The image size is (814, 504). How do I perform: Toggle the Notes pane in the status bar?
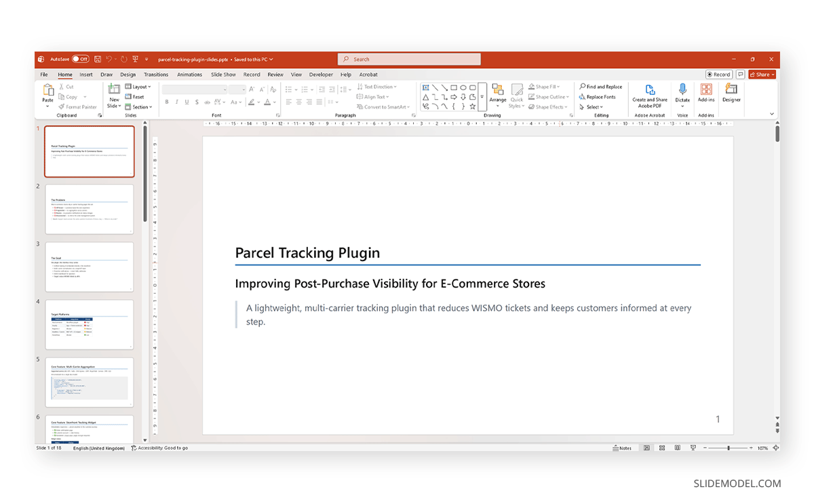pos(622,448)
